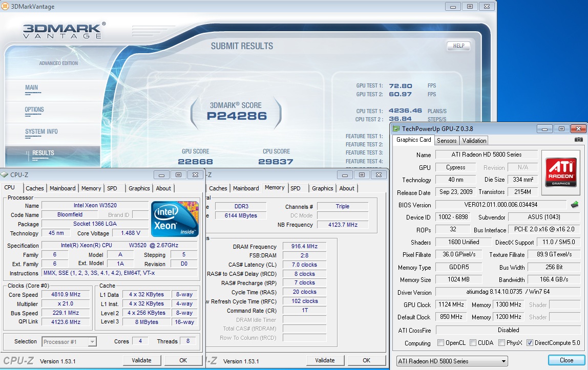
Task: Click the Driver Version field in GPU-Z
Action: (508, 292)
